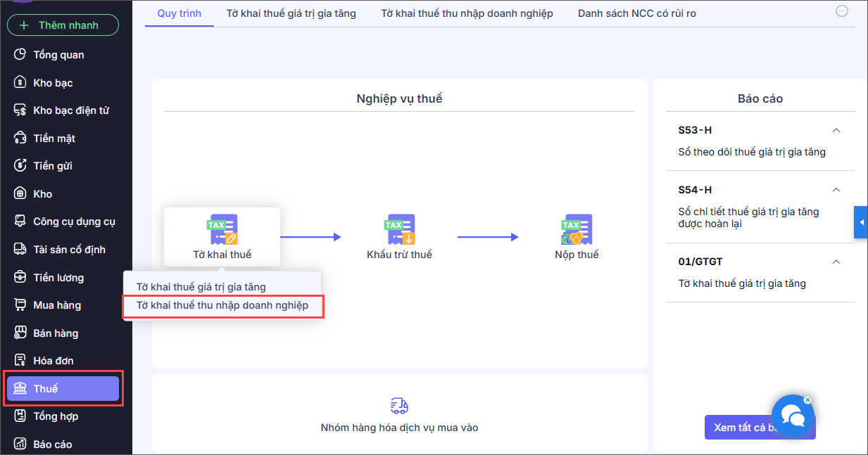Click the Kho bạc điện tử icon
This screenshot has width=868, height=455.
(x=20, y=110)
